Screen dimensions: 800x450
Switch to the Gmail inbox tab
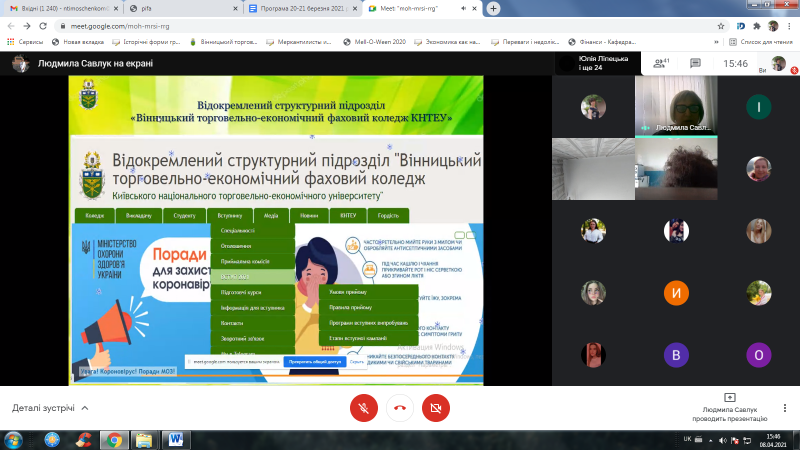pyautogui.click(x=64, y=8)
